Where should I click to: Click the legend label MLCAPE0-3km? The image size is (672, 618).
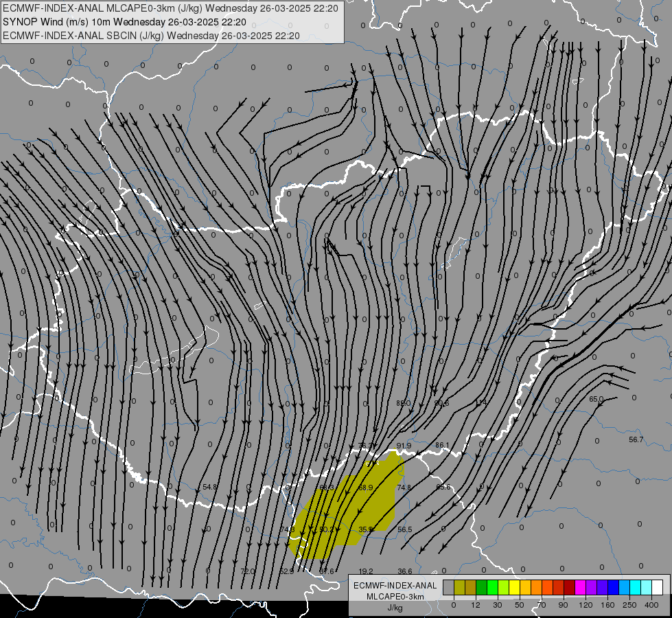[x=395, y=597]
